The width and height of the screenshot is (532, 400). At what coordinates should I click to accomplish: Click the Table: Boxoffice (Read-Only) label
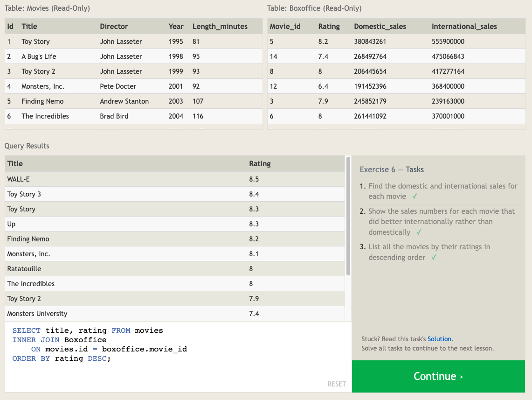[x=314, y=8]
